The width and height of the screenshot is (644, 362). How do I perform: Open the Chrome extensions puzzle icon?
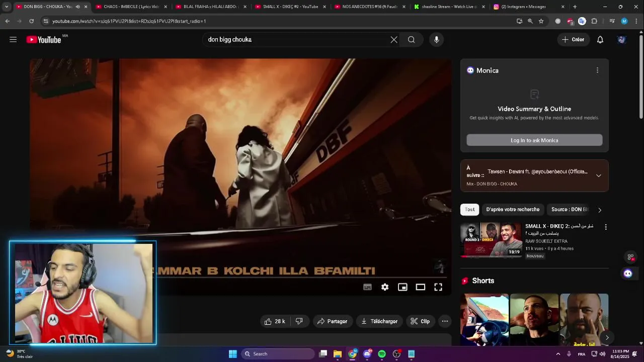[594, 21]
